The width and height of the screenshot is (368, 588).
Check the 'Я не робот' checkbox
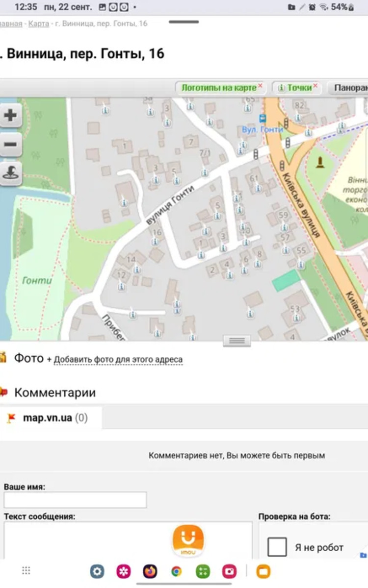277,547
